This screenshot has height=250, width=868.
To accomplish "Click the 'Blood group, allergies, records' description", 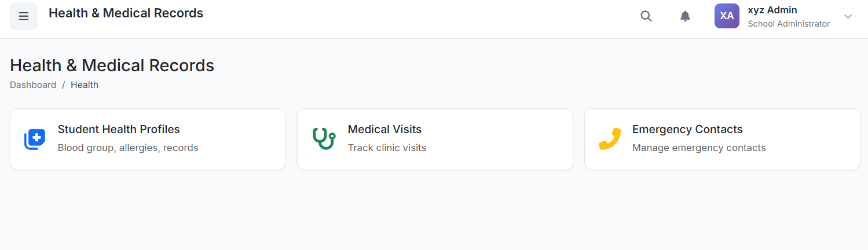I will pos(128,148).
